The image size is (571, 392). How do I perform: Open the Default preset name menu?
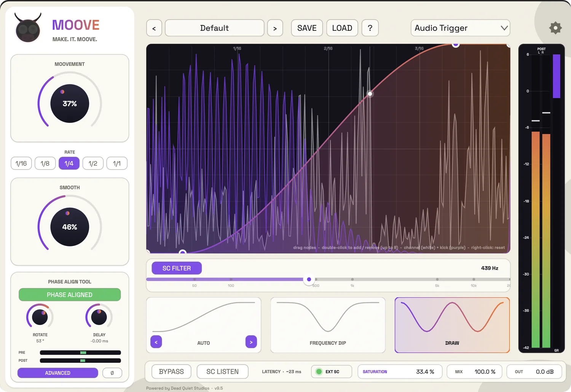pos(215,28)
